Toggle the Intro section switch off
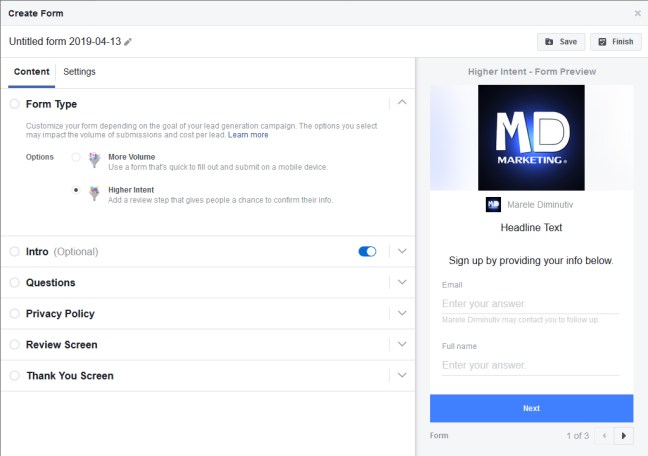648x456 pixels. pos(367,251)
